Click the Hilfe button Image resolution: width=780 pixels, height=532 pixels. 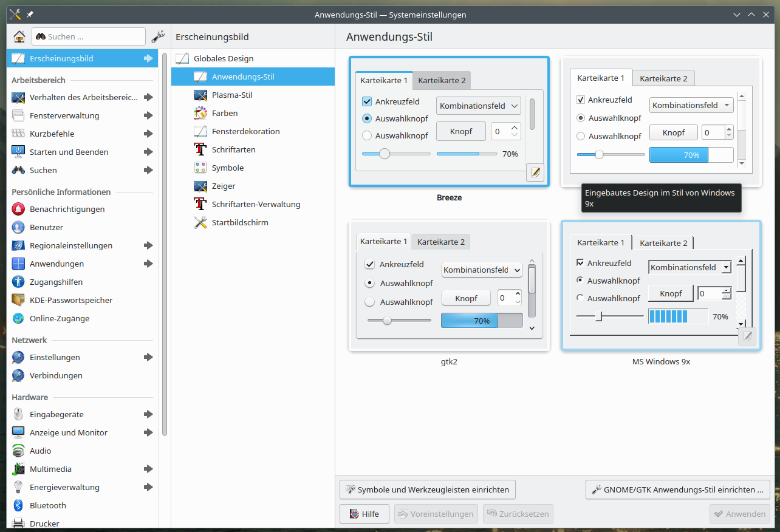pos(364,514)
